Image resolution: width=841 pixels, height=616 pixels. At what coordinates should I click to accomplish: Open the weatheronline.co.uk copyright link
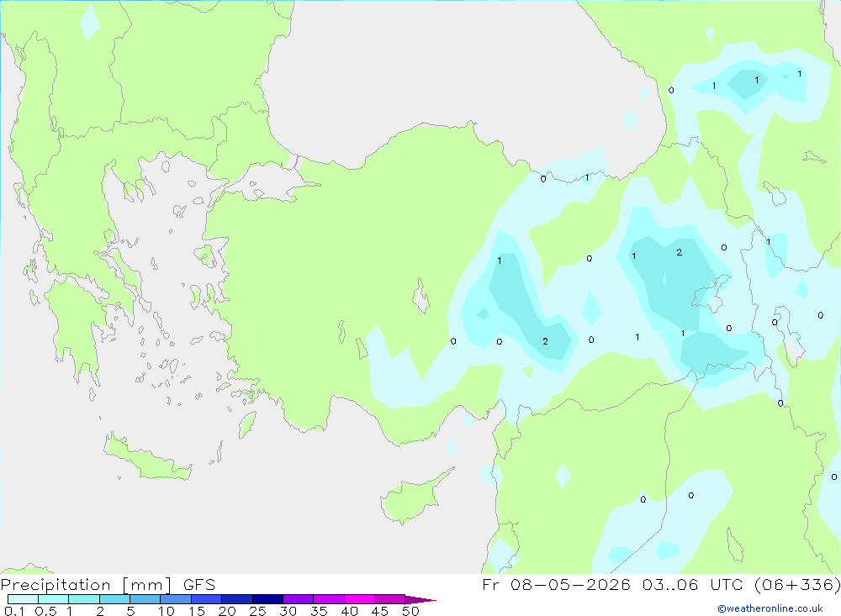click(x=770, y=608)
